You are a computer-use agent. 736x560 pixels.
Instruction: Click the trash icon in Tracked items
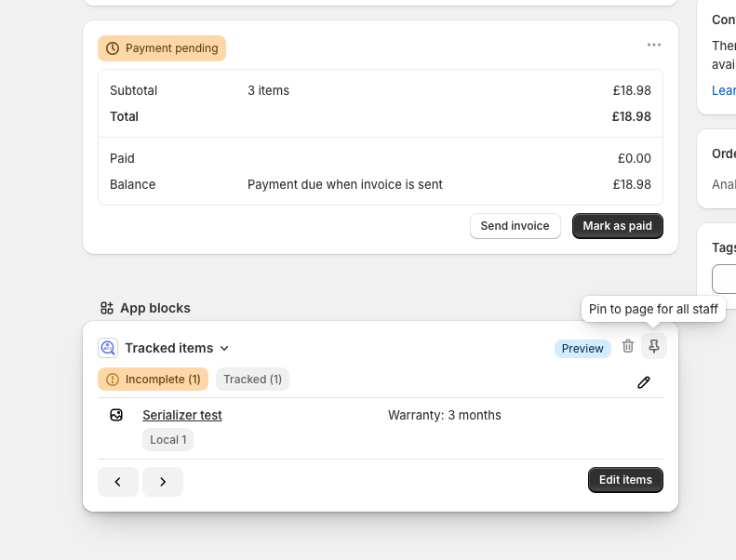coord(628,346)
